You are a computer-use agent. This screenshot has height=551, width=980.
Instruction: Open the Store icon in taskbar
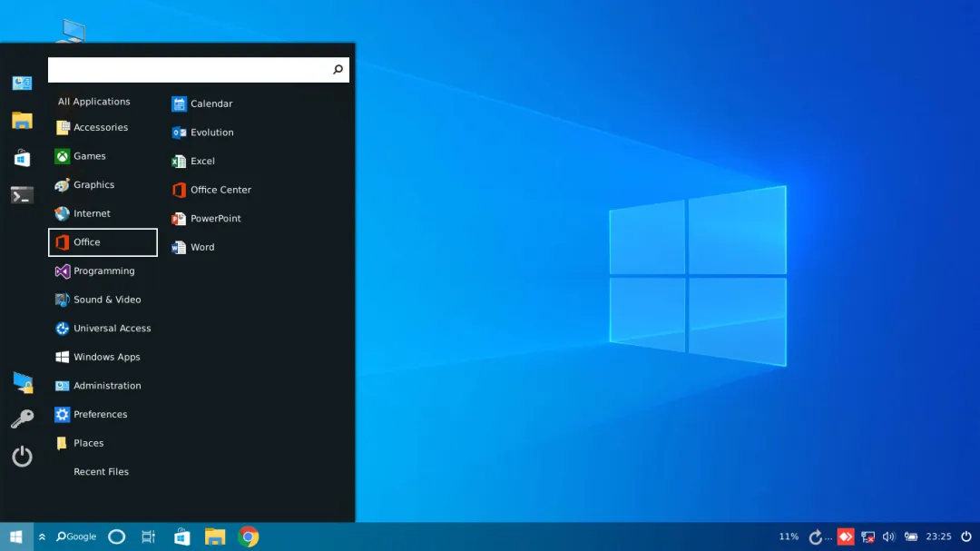coord(181,537)
